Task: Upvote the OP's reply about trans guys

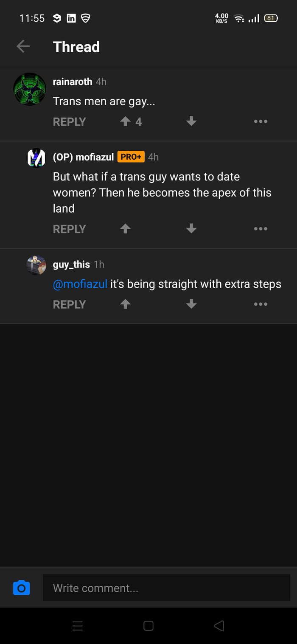Action: pyautogui.click(x=125, y=228)
